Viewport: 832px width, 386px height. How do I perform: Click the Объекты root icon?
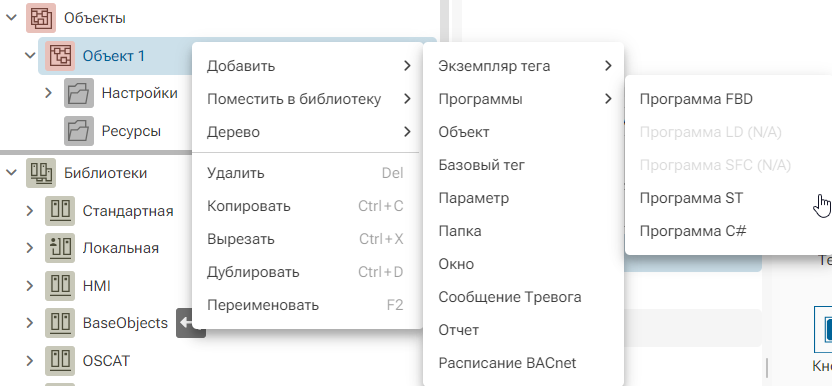[x=41, y=18]
